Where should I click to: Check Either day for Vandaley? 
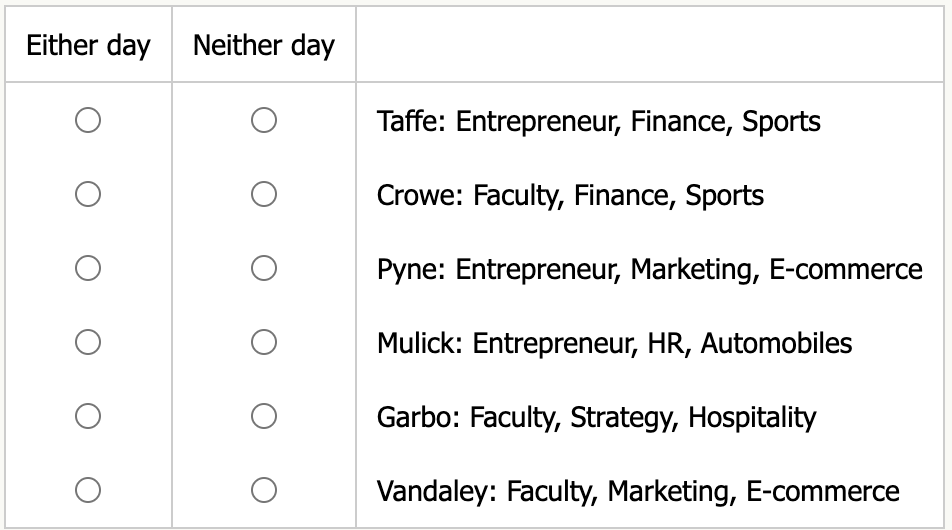88,490
